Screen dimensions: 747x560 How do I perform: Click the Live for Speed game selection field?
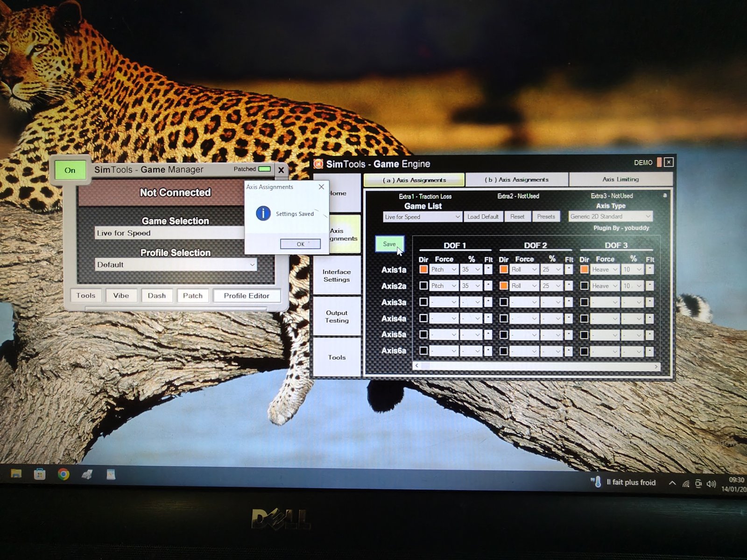[169, 233]
